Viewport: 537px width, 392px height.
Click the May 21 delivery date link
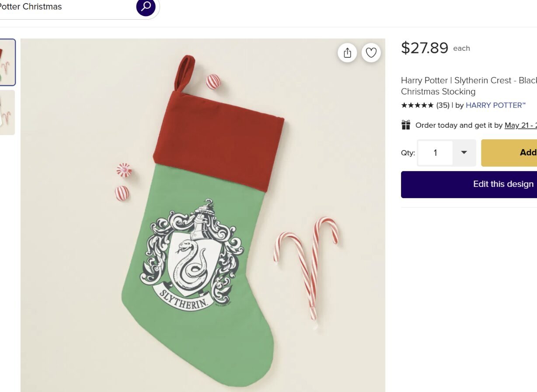(x=520, y=125)
